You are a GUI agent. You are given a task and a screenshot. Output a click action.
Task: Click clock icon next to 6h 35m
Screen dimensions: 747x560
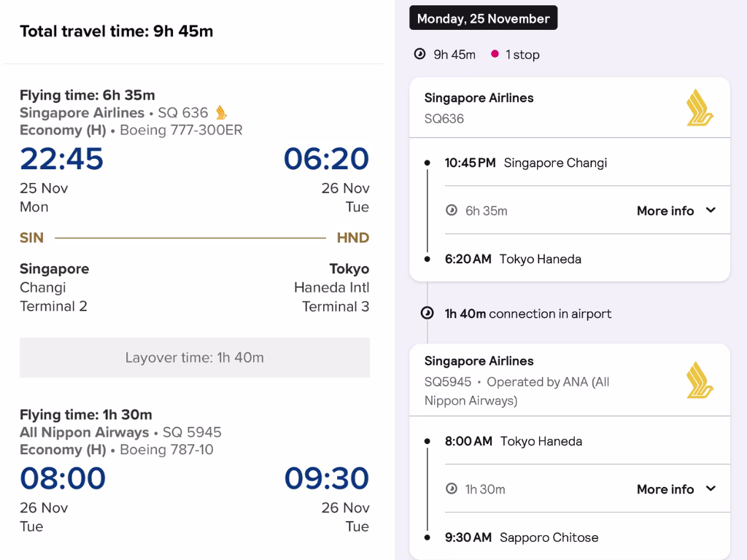[452, 211]
